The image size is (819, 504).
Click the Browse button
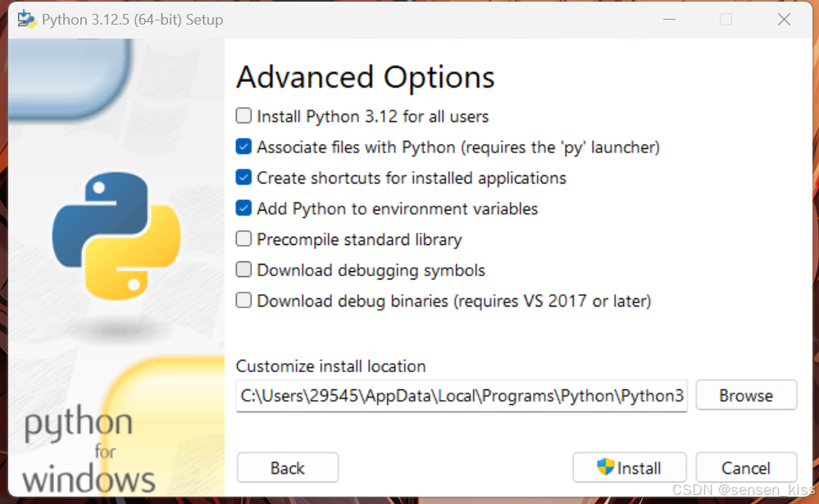746,395
